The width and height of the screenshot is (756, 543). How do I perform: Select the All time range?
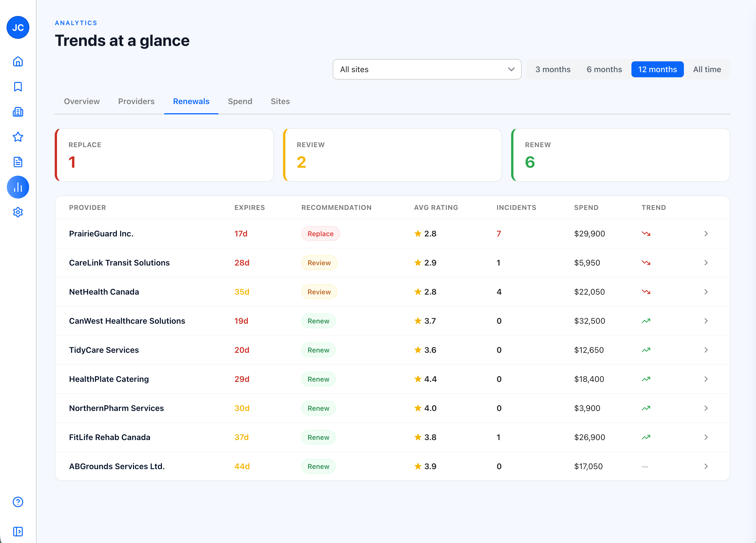(707, 69)
